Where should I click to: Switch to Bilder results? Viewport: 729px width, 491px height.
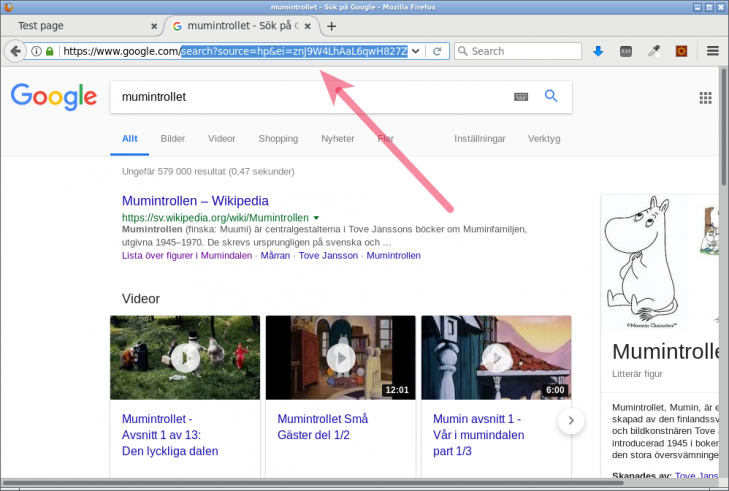[x=172, y=139]
